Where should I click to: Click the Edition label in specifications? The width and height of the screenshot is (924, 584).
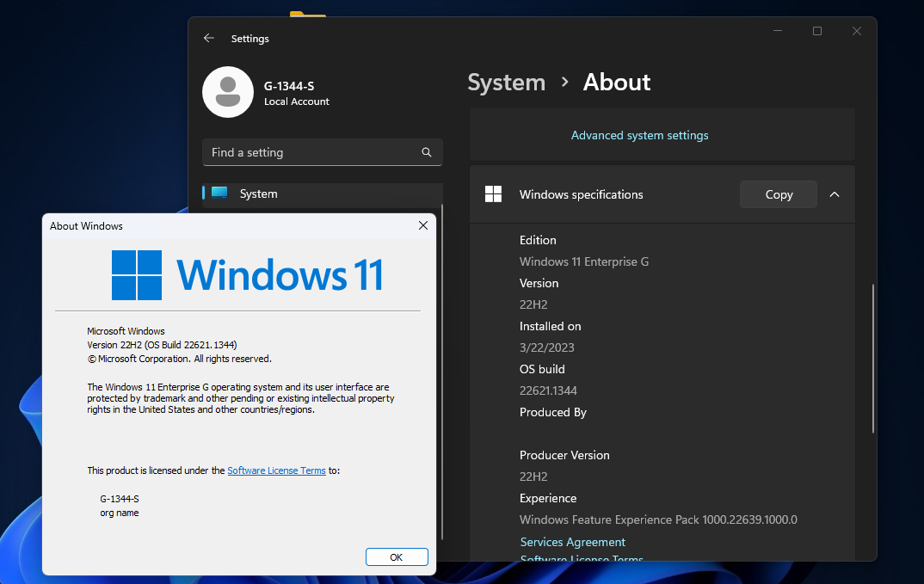coord(538,240)
